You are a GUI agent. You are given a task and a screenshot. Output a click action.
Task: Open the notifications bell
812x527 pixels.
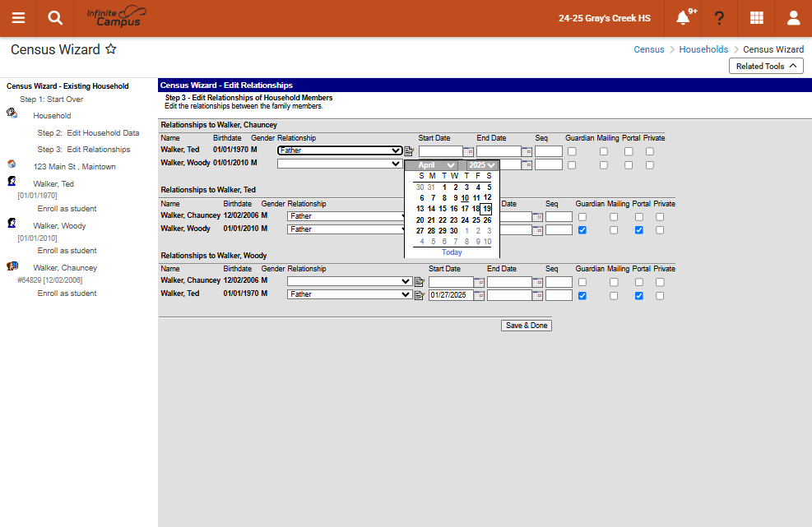683,18
